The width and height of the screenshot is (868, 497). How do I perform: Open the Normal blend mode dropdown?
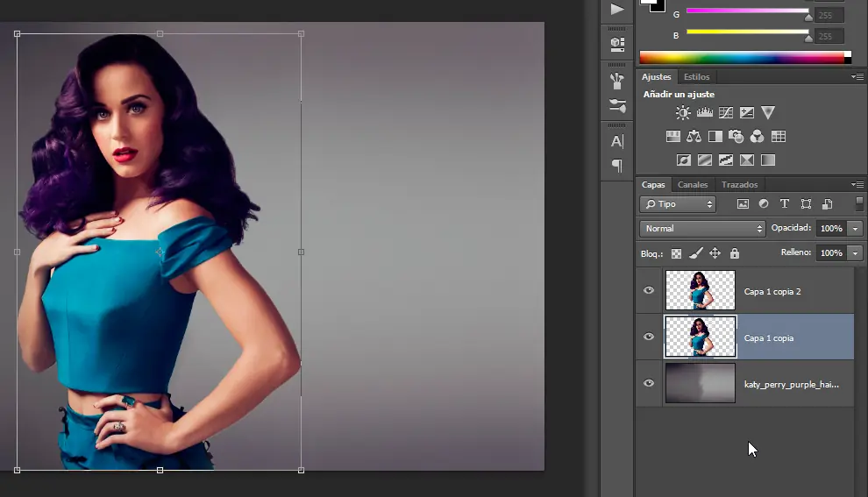pyautogui.click(x=702, y=228)
